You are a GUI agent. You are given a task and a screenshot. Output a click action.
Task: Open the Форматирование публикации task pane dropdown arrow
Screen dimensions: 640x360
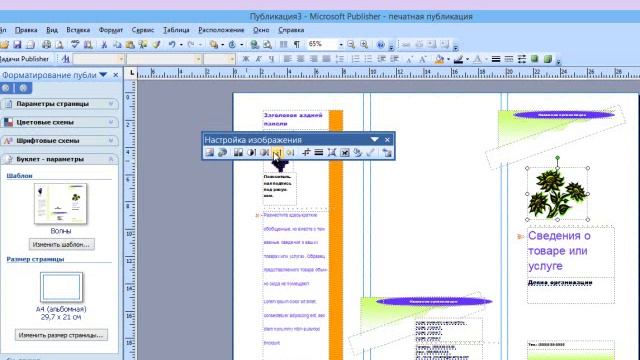pos(103,75)
